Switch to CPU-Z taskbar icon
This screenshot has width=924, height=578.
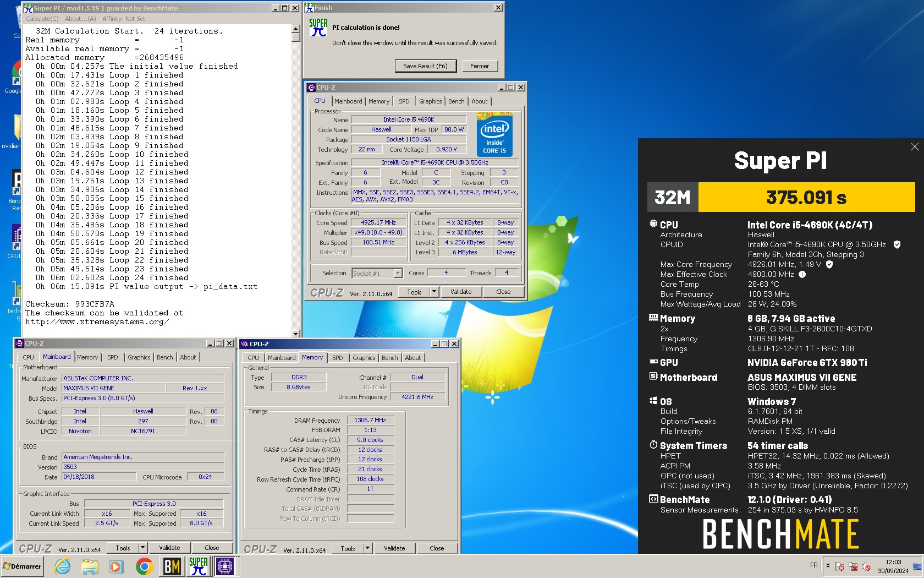(225, 566)
